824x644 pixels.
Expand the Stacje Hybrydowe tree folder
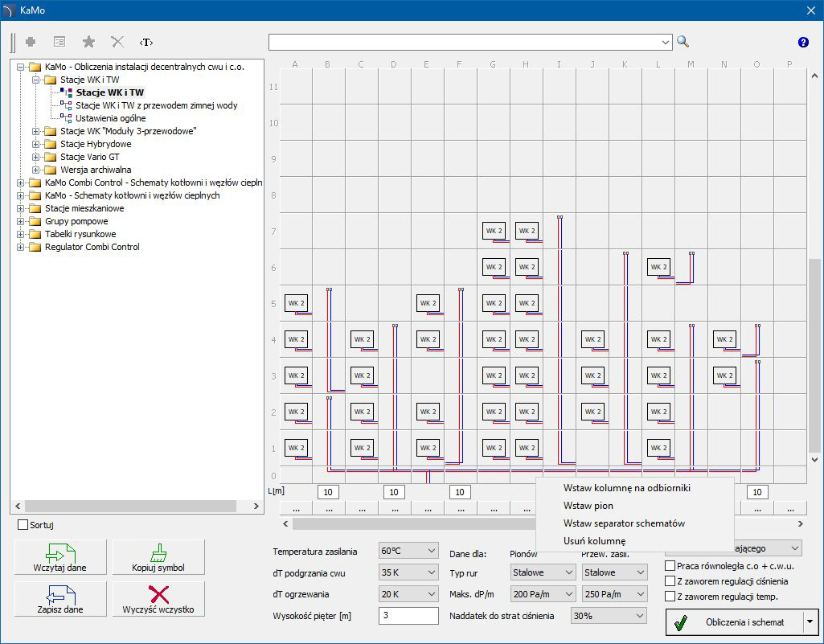point(35,145)
